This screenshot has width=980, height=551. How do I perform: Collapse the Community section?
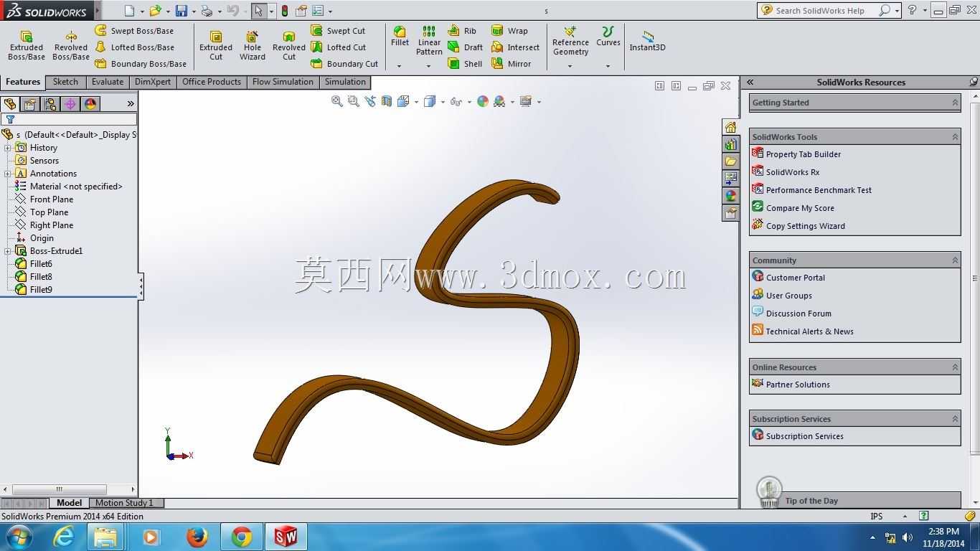click(955, 260)
